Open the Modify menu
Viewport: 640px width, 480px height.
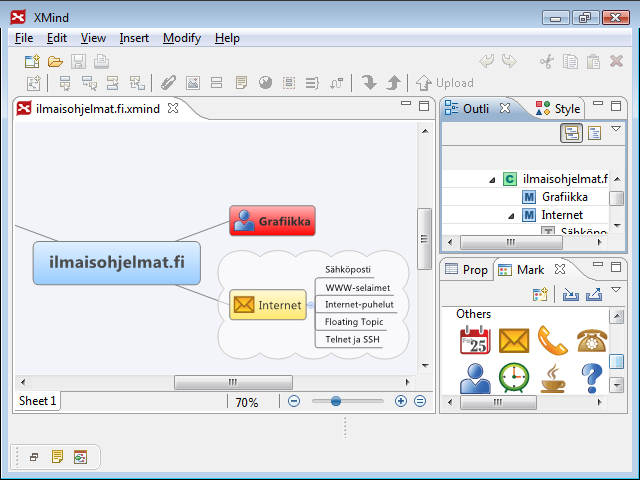(x=182, y=38)
